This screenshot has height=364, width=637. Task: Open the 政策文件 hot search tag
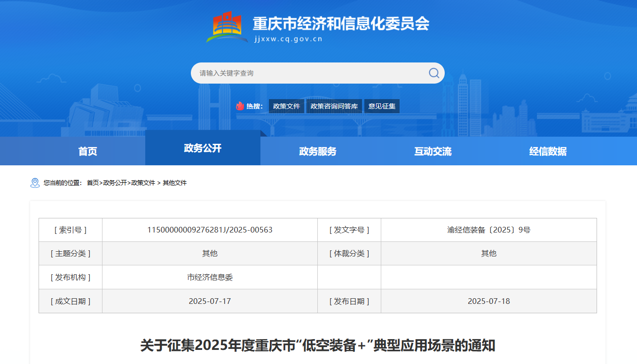(286, 106)
